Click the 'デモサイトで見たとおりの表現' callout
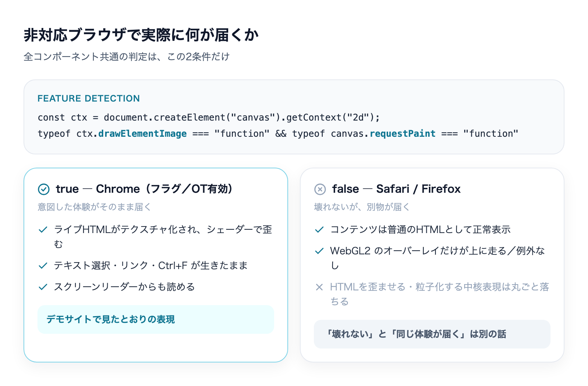 click(x=156, y=319)
